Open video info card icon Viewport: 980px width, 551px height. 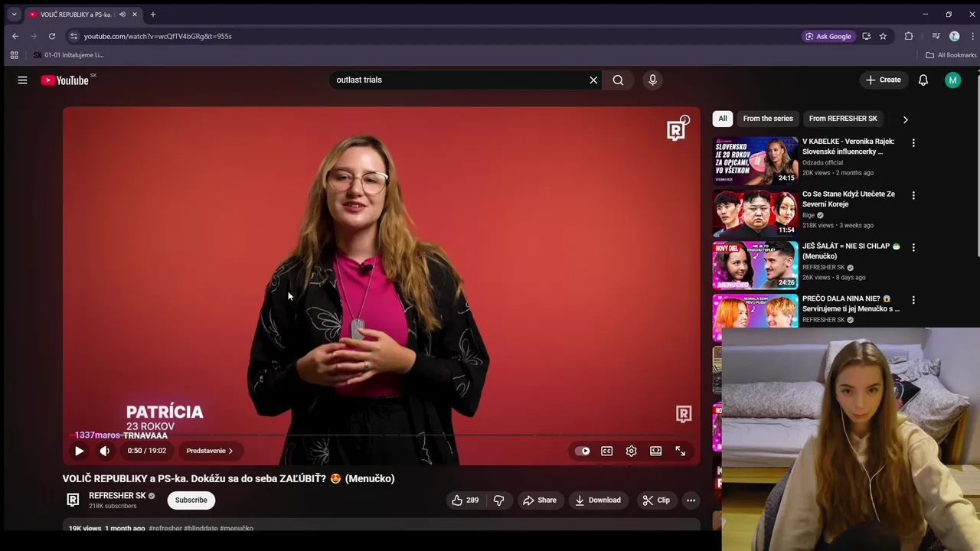click(684, 120)
